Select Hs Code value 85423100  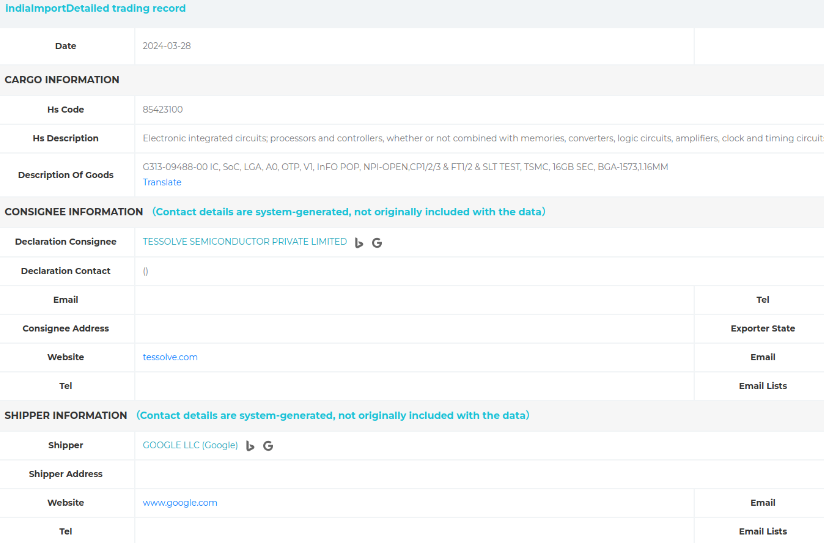pyautogui.click(x=163, y=109)
